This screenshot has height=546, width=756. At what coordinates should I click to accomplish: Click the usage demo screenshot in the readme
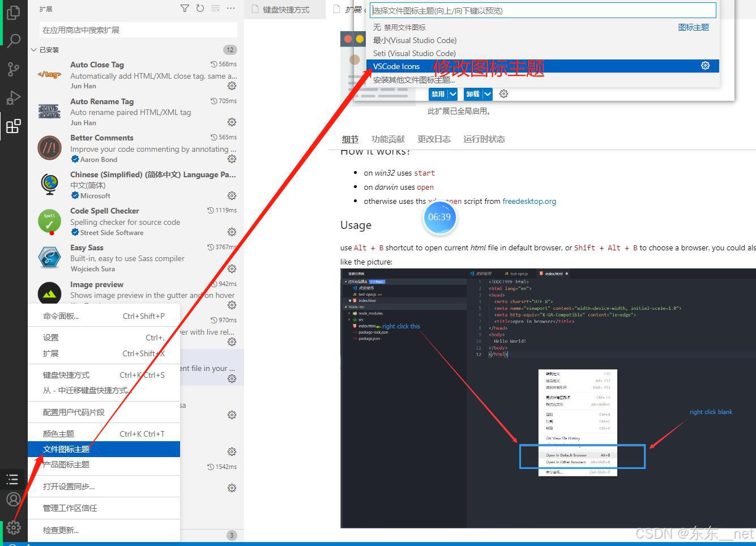point(548,398)
